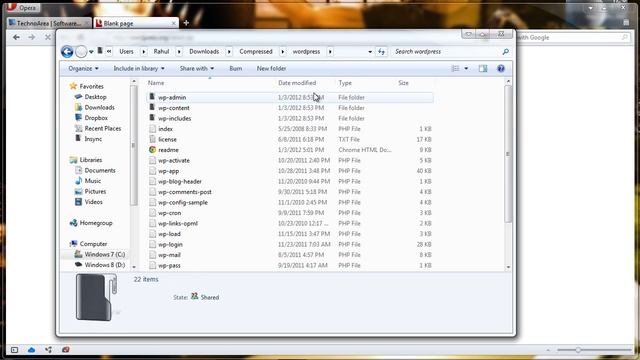Sort by the Size column header
Screen dimensions: 640x360
click(403, 83)
